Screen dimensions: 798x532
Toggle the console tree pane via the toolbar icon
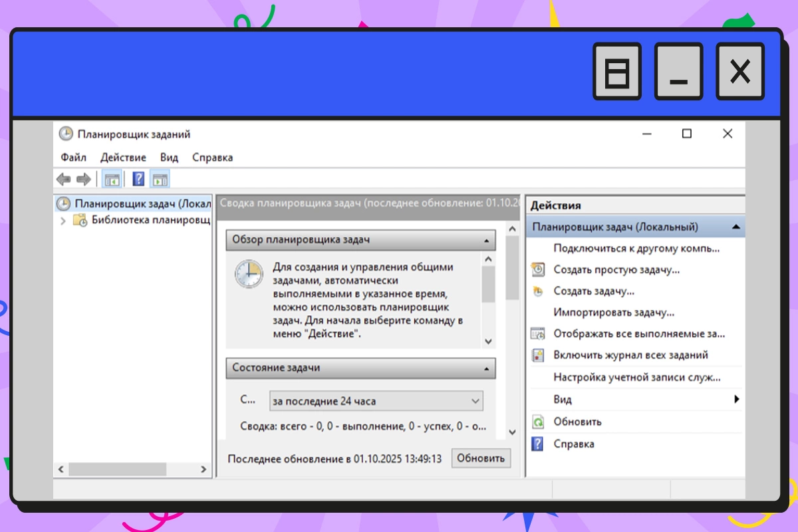point(112,178)
